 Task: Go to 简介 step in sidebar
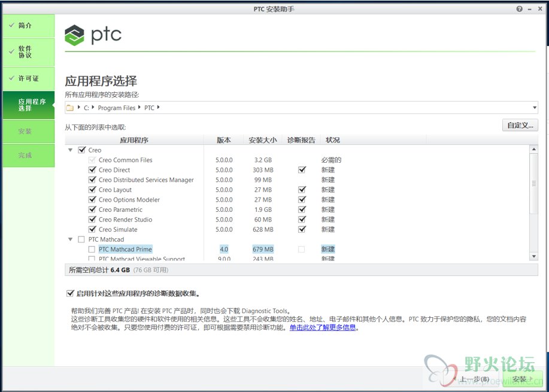click(29, 26)
